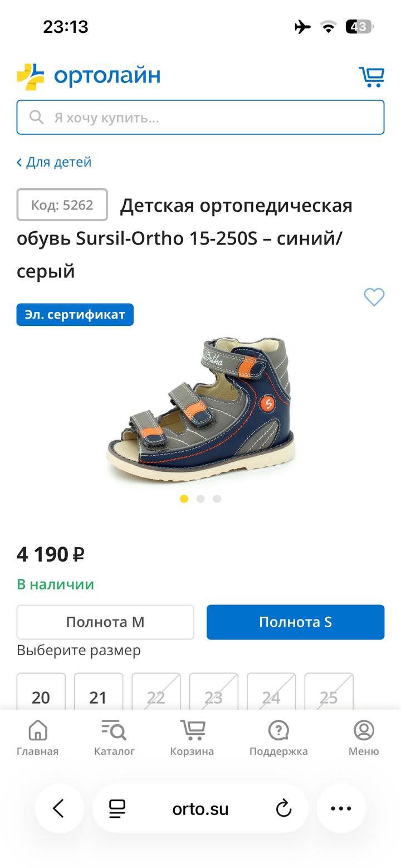Open the Меню profile icon

coord(364,738)
